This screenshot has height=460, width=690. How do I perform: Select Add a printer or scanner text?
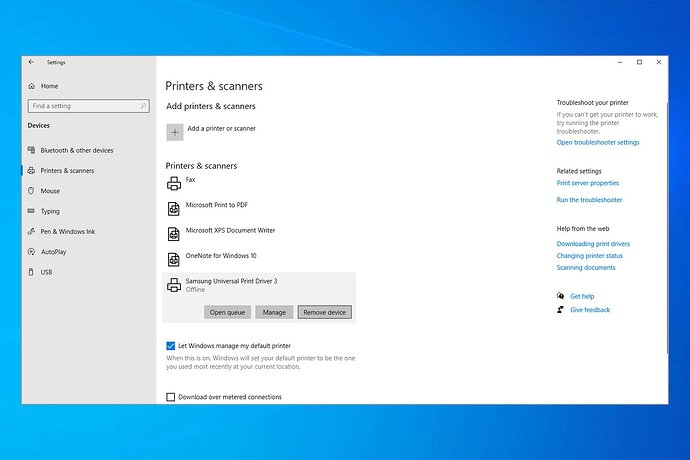221,129
